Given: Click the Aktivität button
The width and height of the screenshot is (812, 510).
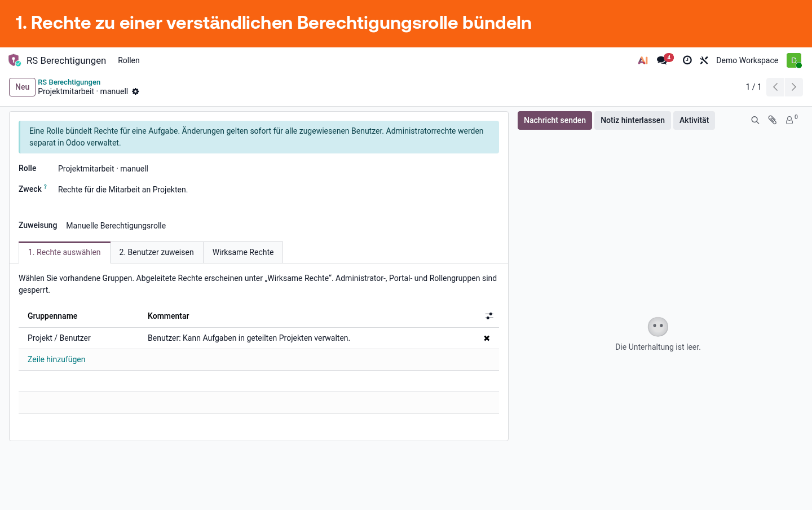Looking at the screenshot, I should coord(694,120).
